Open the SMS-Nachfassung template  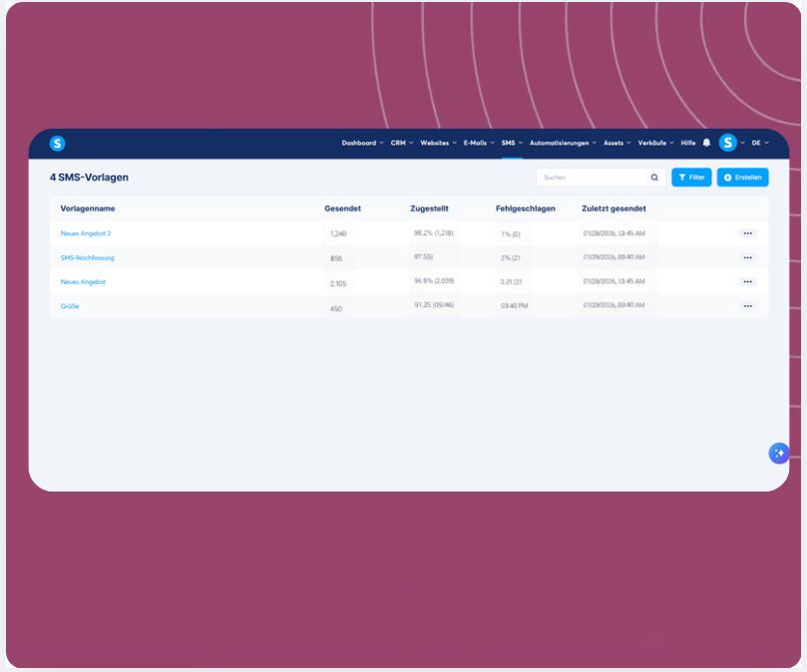pos(88,258)
